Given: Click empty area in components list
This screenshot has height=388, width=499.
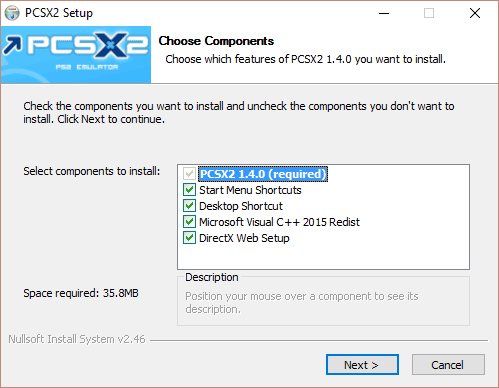Looking at the screenshot, I should 323,257.
